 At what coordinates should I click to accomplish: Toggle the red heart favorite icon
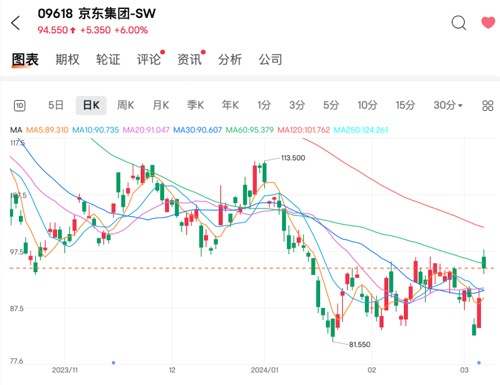click(x=488, y=22)
